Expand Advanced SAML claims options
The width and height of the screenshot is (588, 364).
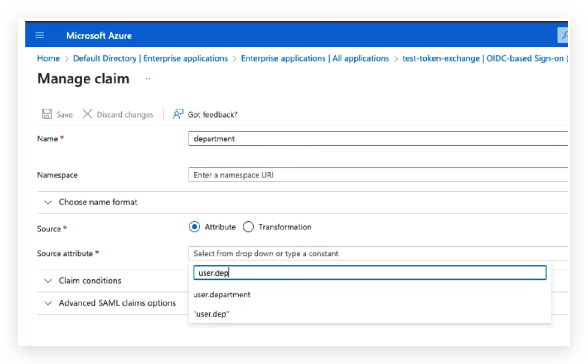point(110,303)
